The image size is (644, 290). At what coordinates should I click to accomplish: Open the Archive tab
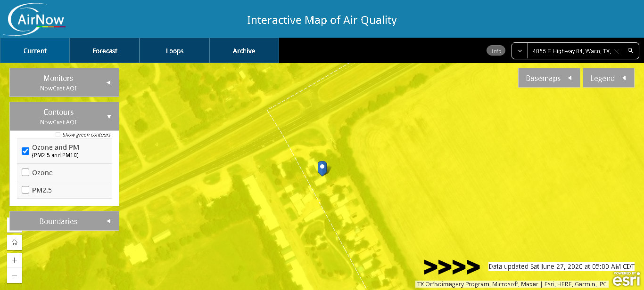pyautogui.click(x=244, y=51)
